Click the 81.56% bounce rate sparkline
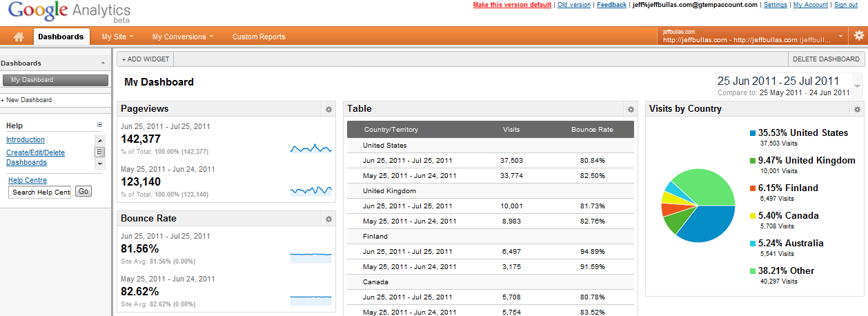868x316 pixels. click(x=310, y=257)
